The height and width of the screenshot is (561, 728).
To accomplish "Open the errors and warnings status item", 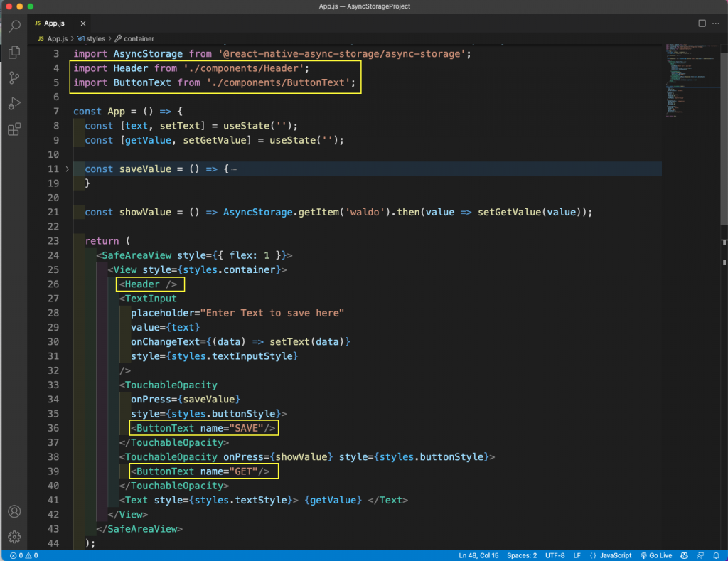I will point(23,555).
